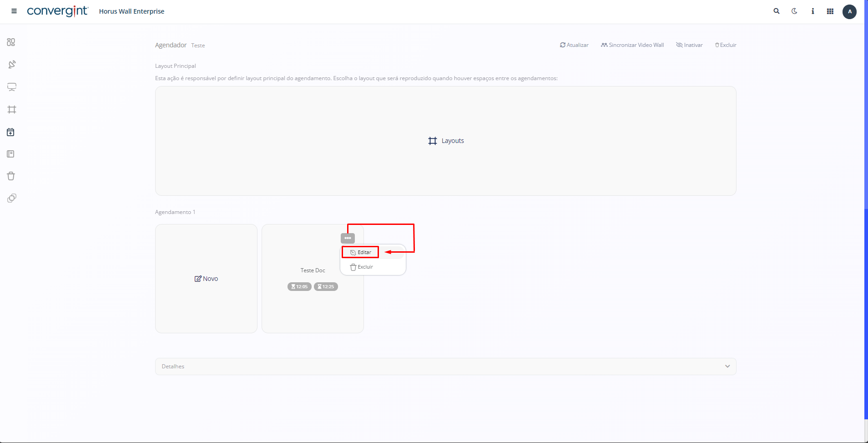Choose Excluir from the context menu
The width and height of the screenshot is (868, 443).
coord(362,267)
